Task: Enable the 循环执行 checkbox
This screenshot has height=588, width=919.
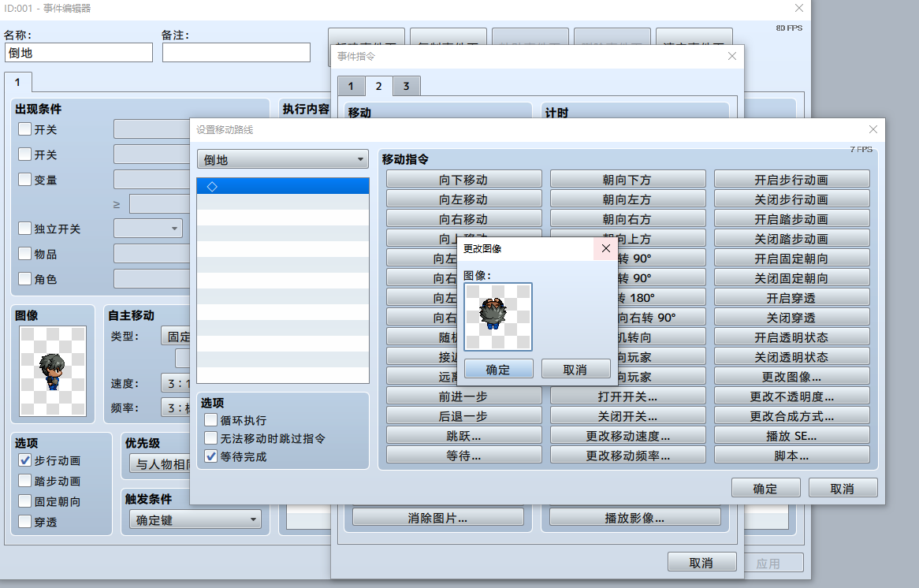Action: [x=211, y=420]
